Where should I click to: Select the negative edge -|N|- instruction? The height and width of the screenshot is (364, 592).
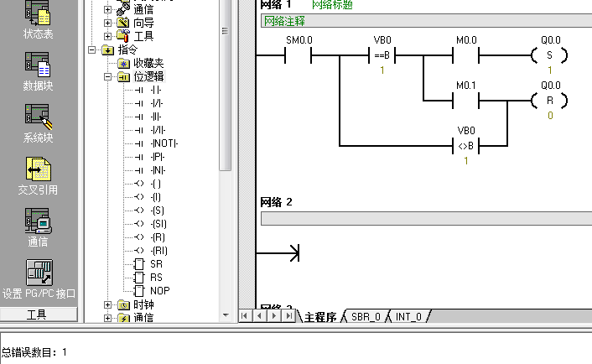(x=158, y=170)
